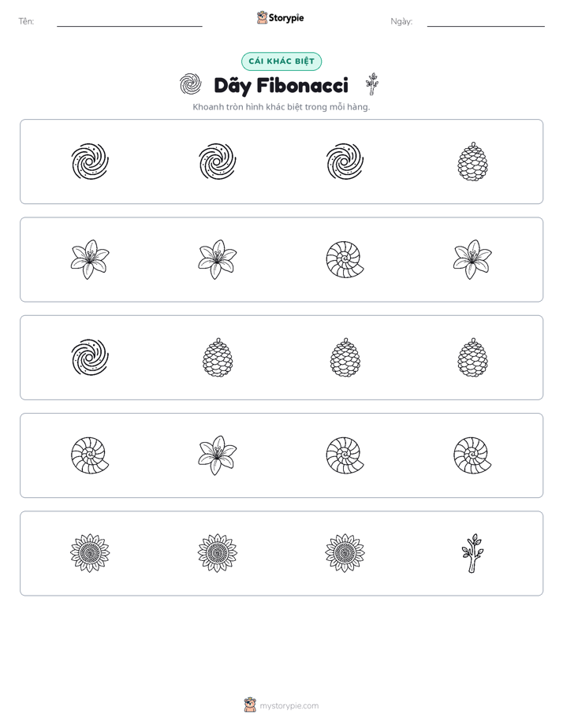Click the Ngày date input line
Screen dimensions: 563x728
[x=486, y=22]
